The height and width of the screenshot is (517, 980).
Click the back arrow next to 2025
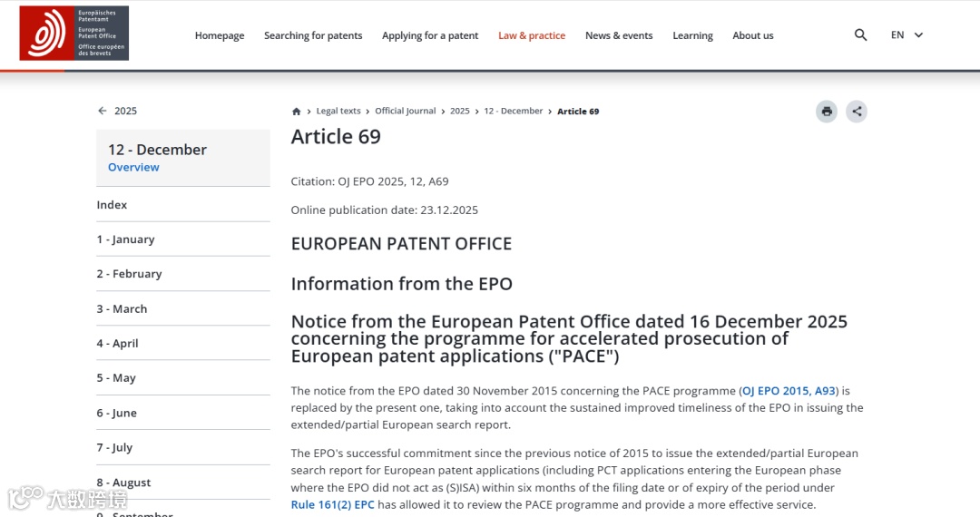pos(103,111)
